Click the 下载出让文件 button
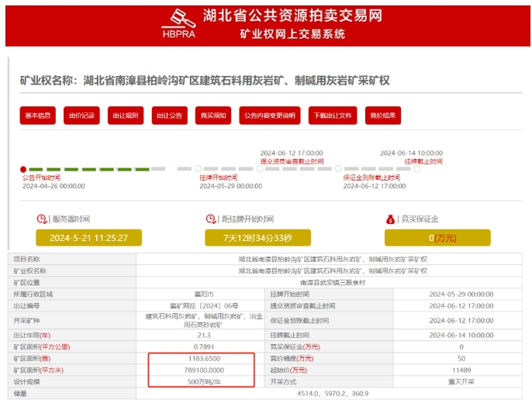 tap(333, 115)
